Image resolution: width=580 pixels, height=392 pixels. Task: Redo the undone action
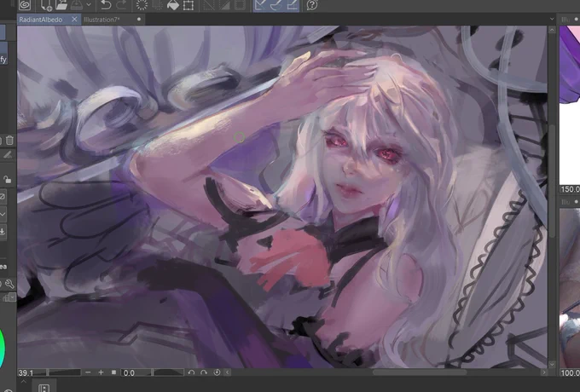[121, 5]
